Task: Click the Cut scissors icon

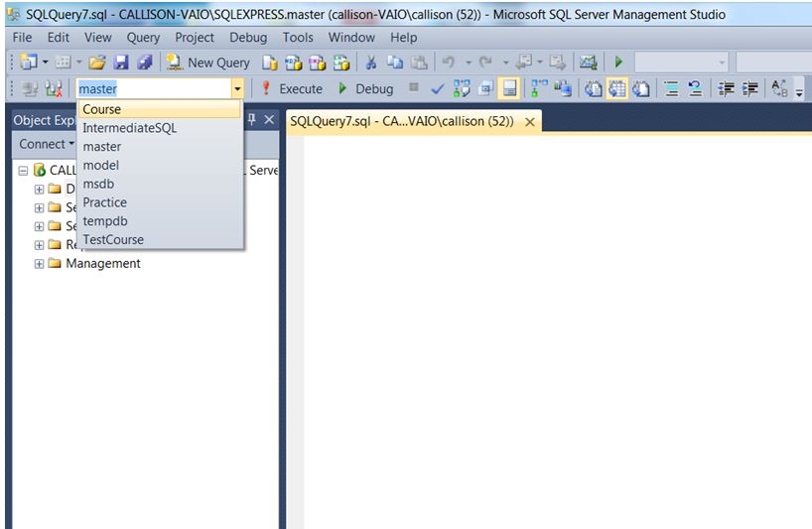Action: pyautogui.click(x=371, y=63)
